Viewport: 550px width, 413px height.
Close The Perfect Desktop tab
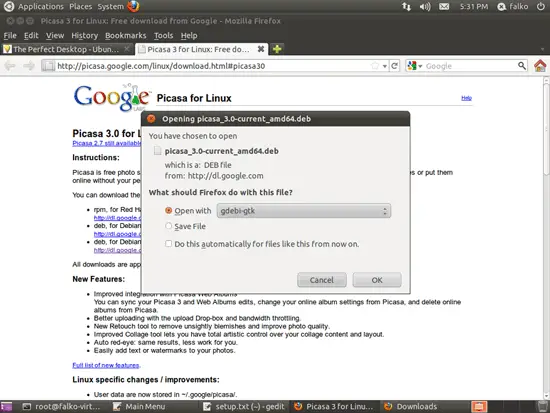tap(127, 49)
